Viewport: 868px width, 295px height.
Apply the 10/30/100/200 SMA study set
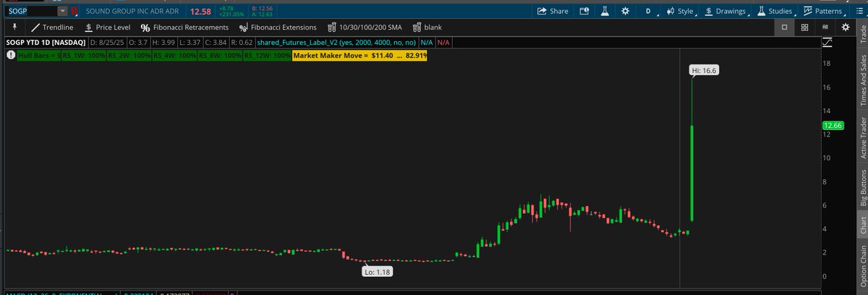366,27
